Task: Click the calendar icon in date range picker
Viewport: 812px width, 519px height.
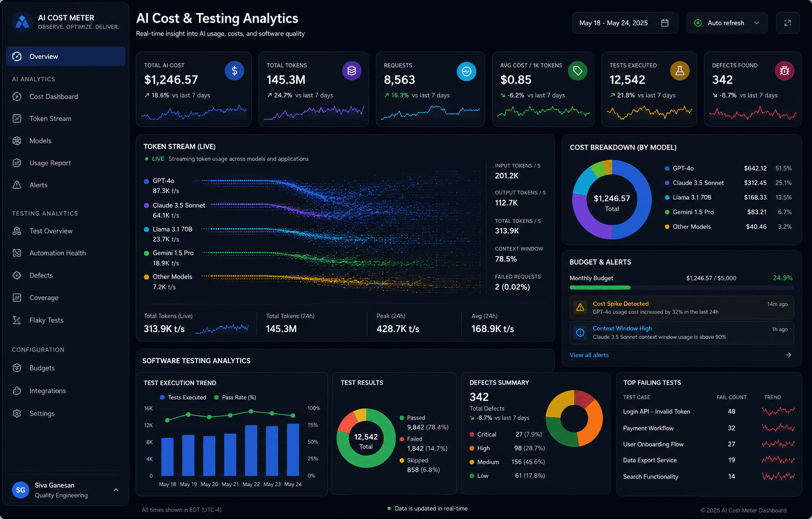Action: [x=665, y=23]
